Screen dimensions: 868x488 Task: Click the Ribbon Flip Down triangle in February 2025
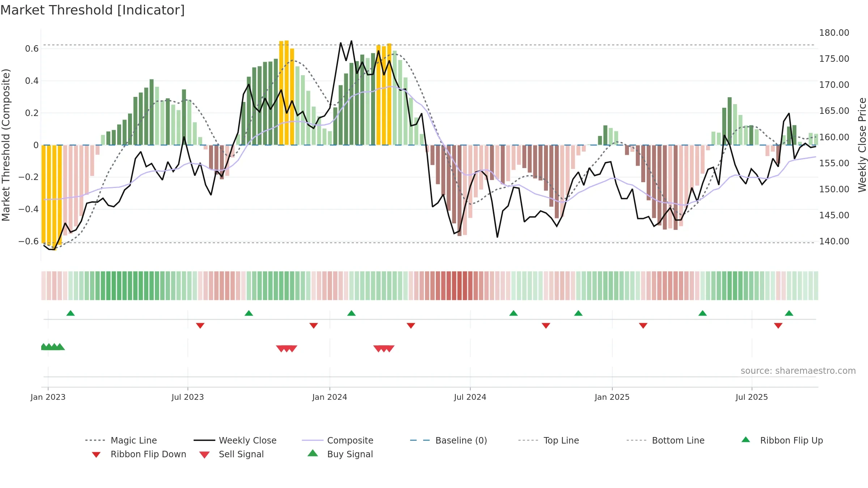pos(643,326)
